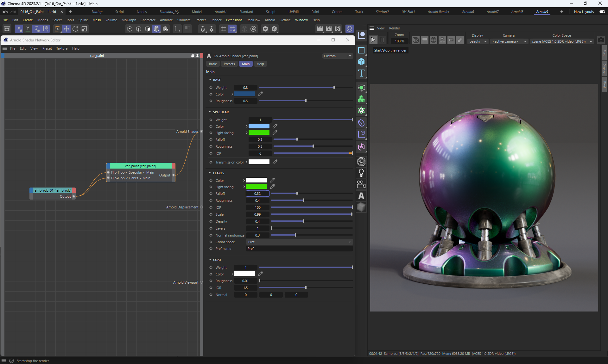Viewport: 608px width, 364px height.
Task: Click the Text spline tool icon
Action: pos(361,73)
